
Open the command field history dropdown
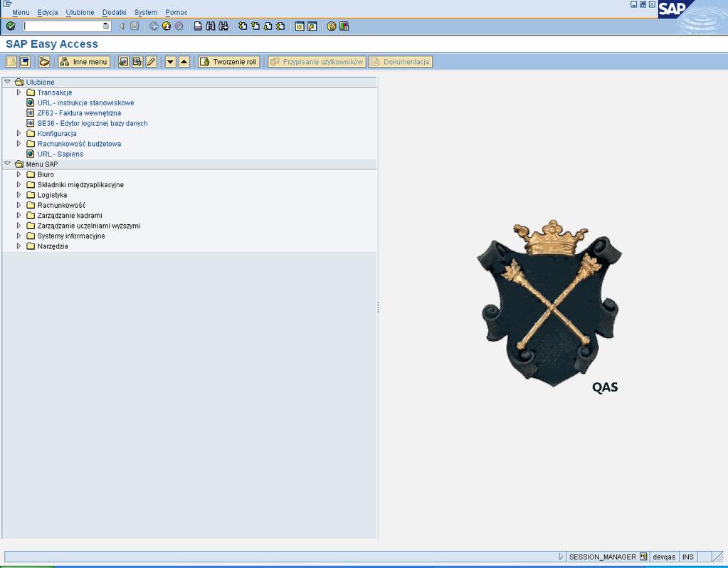(x=106, y=26)
